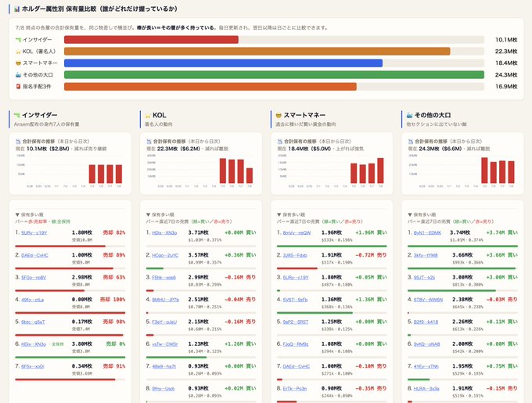Click the orange KOL 22.3M comparison bar
The width and height of the screenshot is (532, 403).
tap(257, 52)
